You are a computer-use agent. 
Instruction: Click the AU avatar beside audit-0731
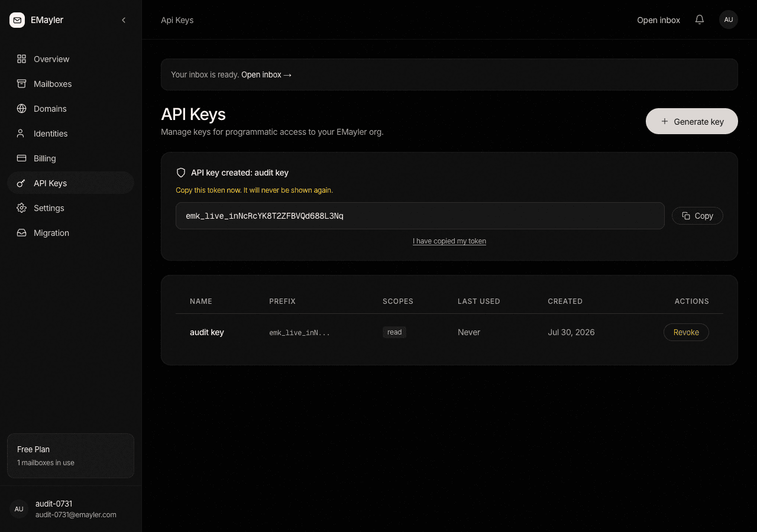19,509
